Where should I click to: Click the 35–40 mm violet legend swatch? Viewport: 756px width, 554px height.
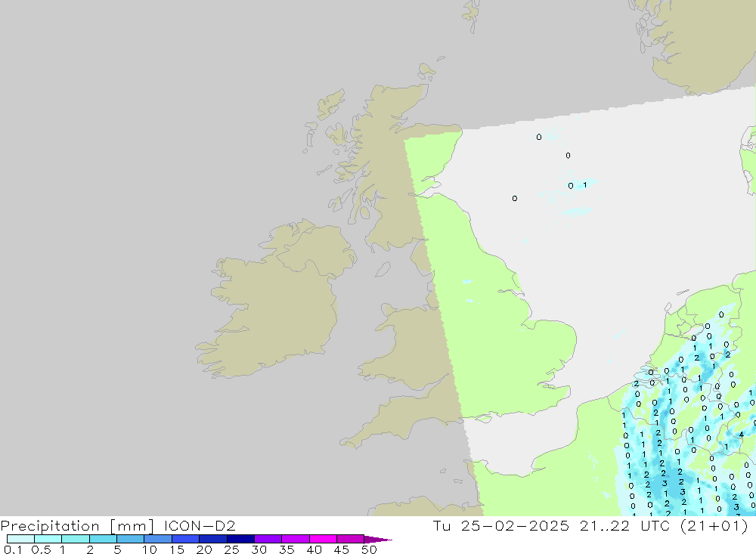(x=295, y=539)
